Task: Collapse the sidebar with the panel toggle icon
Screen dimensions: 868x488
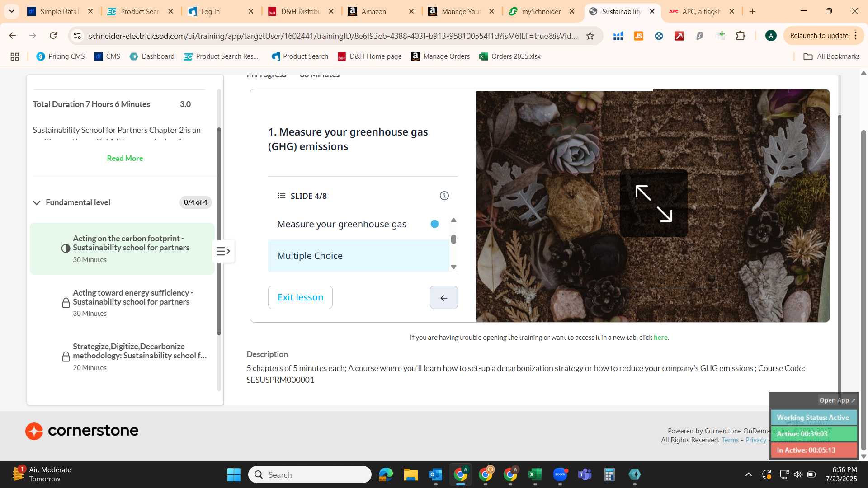Action: [x=223, y=251]
